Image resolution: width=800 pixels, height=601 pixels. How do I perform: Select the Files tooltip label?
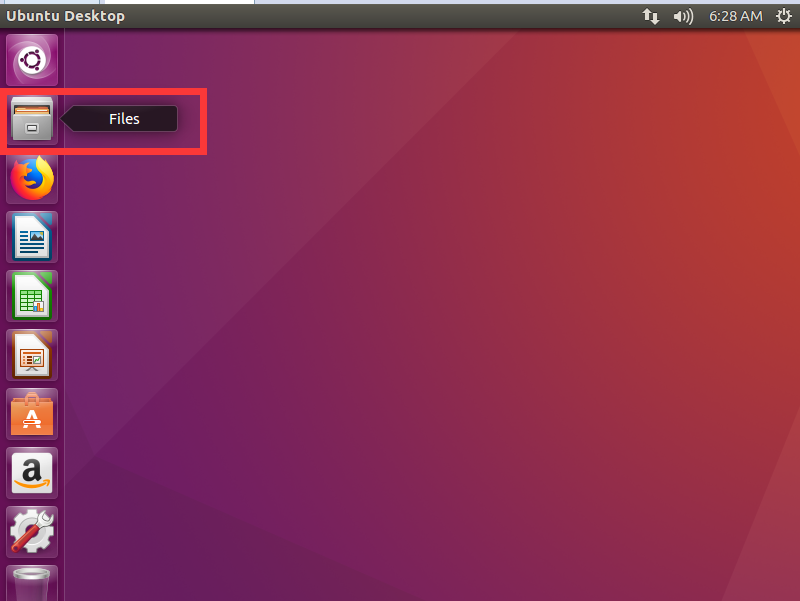tap(122, 118)
